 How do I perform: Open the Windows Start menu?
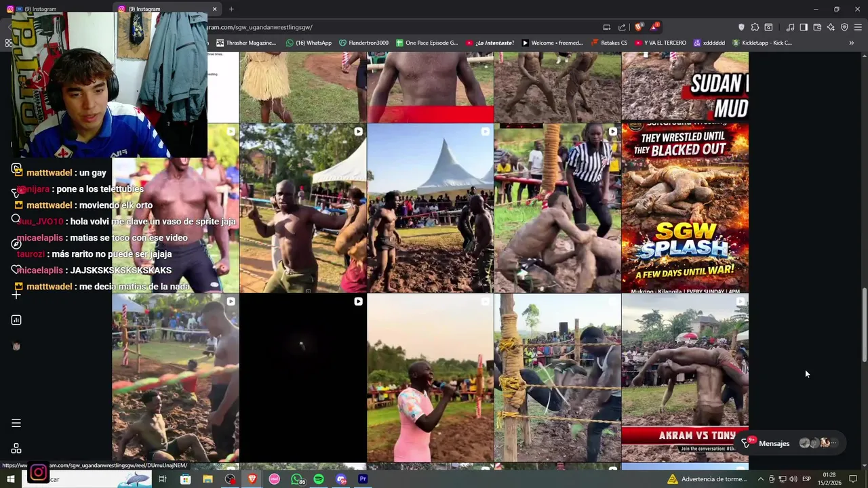(x=10, y=479)
